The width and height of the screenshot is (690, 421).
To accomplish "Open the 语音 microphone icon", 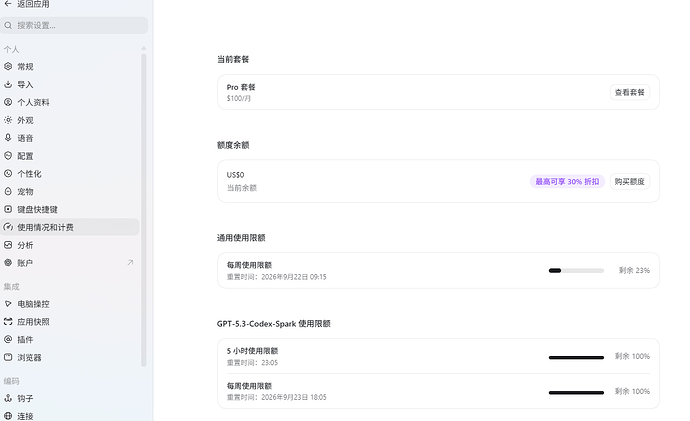I will pyautogui.click(x=8, y=138).
